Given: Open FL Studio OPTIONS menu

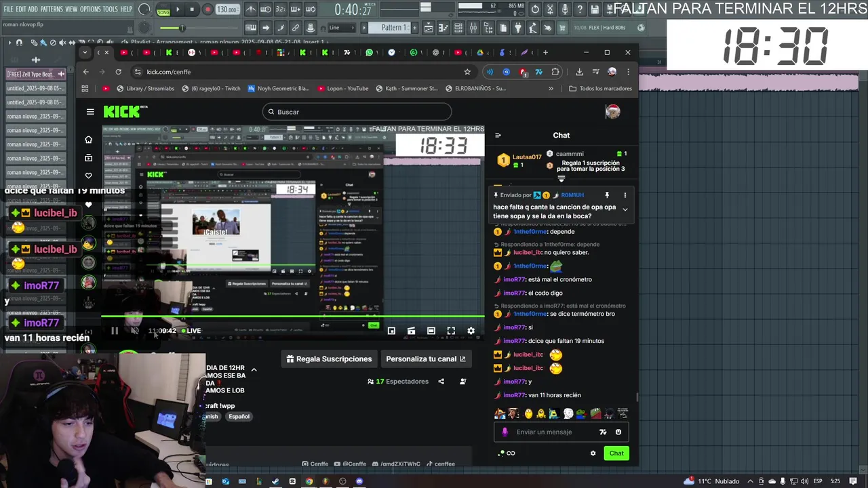Looking at the screenshot, I should [90, 9].
